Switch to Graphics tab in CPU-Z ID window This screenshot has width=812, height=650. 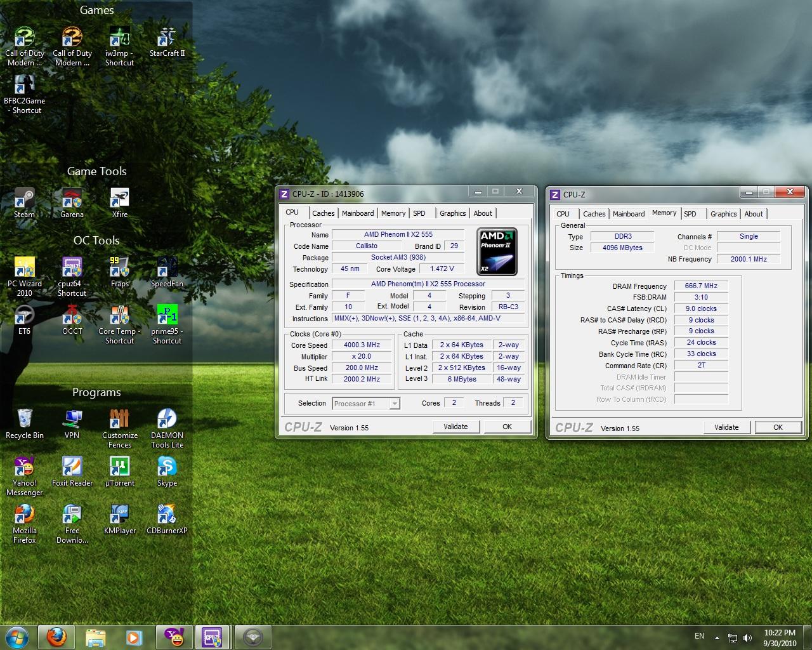(x=453, y=213)
